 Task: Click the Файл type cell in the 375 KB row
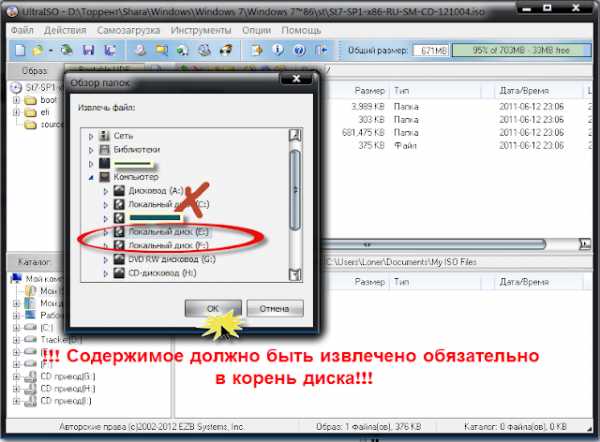point(405,146)
